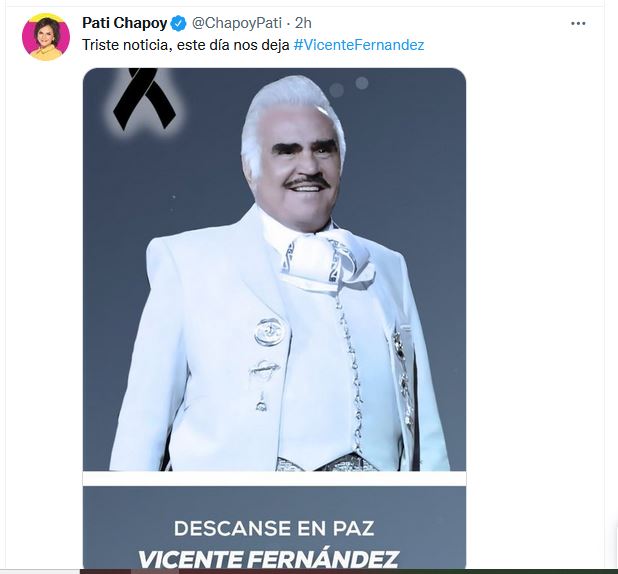Open the tweet's three-dot more options menu
The image size is (618, 574).
[x=578, y=24]
